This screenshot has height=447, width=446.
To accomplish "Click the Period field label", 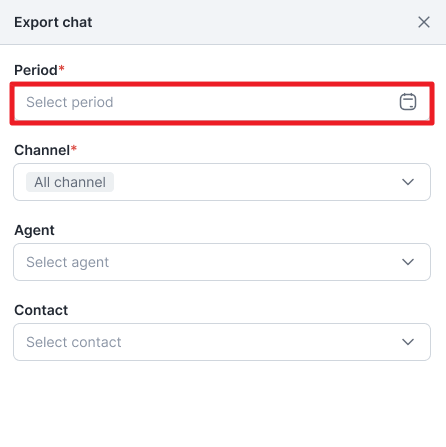I will point(36,70).
